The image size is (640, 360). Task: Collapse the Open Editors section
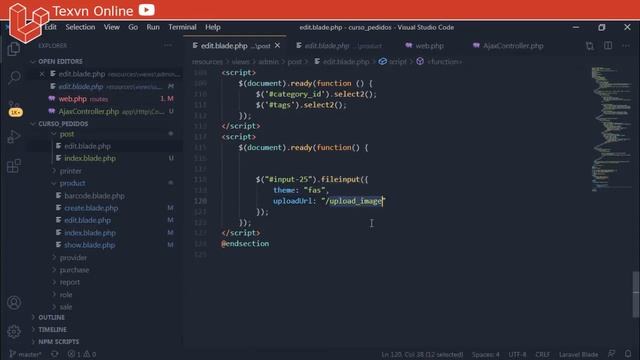point(60,61)
